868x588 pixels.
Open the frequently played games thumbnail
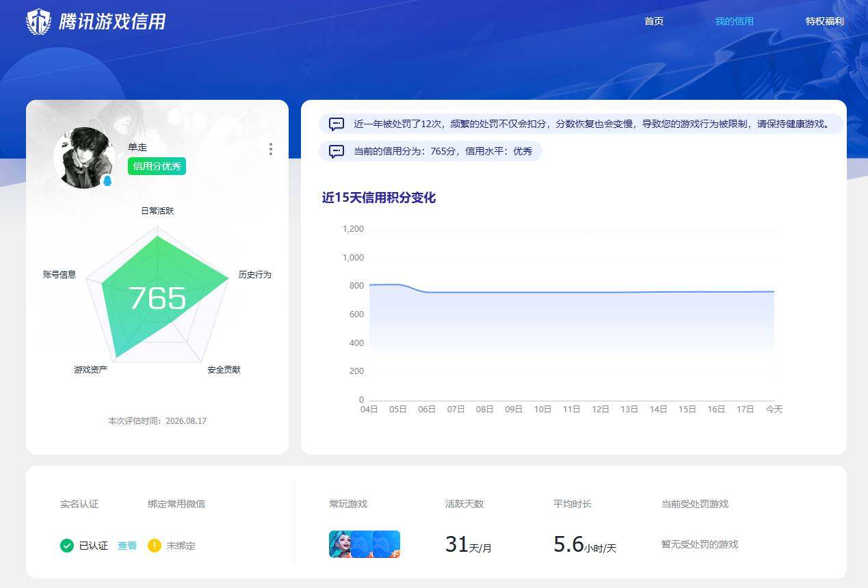point(365,544)
